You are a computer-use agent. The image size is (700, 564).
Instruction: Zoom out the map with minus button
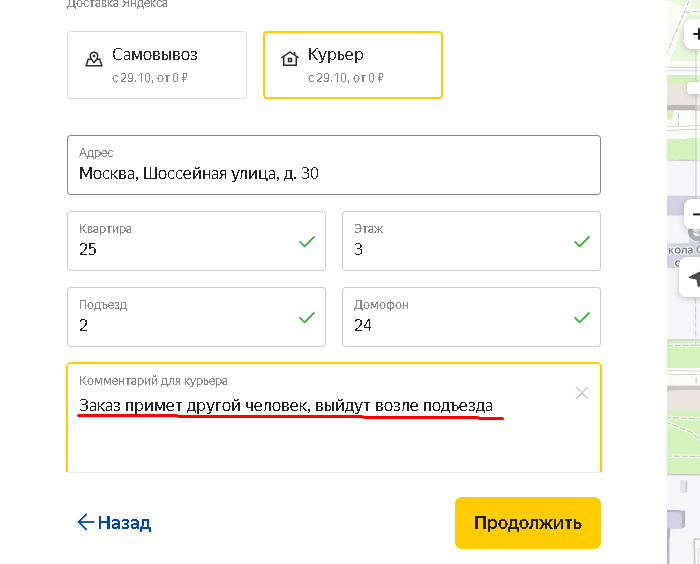(694, 214)
